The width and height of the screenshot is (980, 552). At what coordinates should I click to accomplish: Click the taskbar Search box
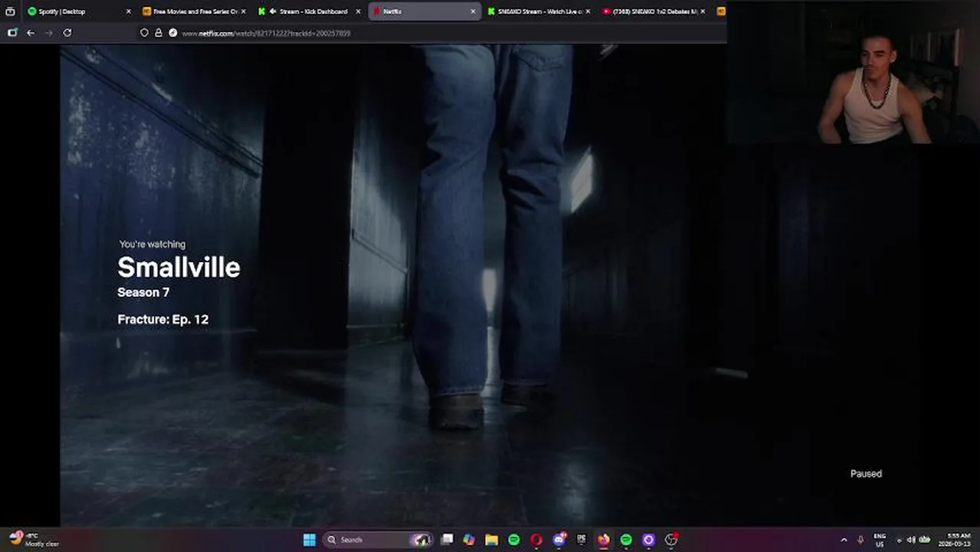[379, 540]
